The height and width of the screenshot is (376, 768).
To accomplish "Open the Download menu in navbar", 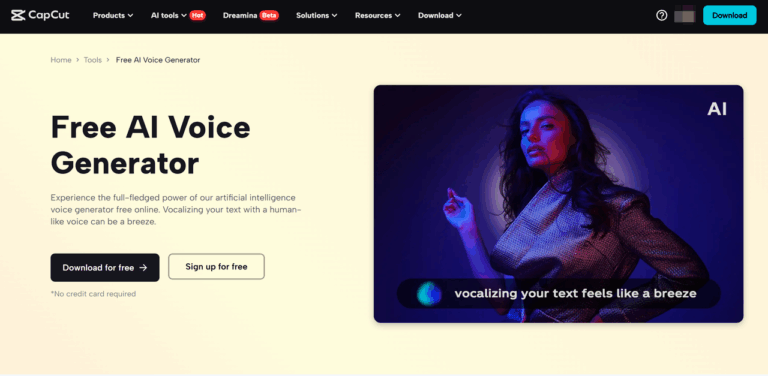I will pyautogui.click(x=440, y=15).
